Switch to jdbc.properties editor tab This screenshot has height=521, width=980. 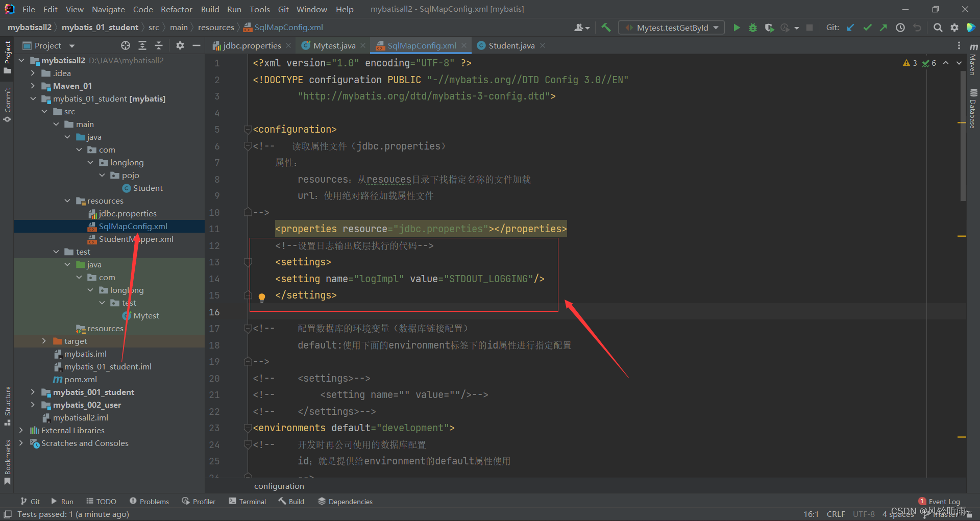pyautogui.click(x=252, y=45)
